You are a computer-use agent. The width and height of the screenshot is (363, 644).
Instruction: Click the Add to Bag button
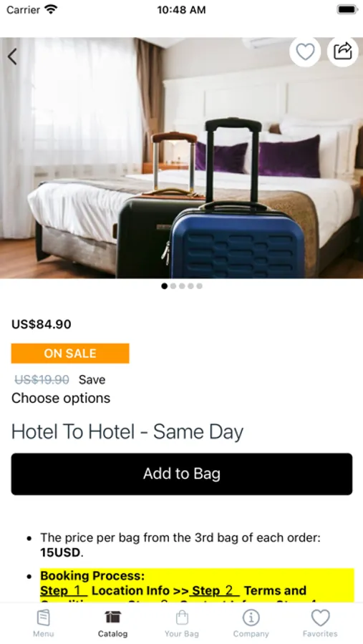(182, 474)
